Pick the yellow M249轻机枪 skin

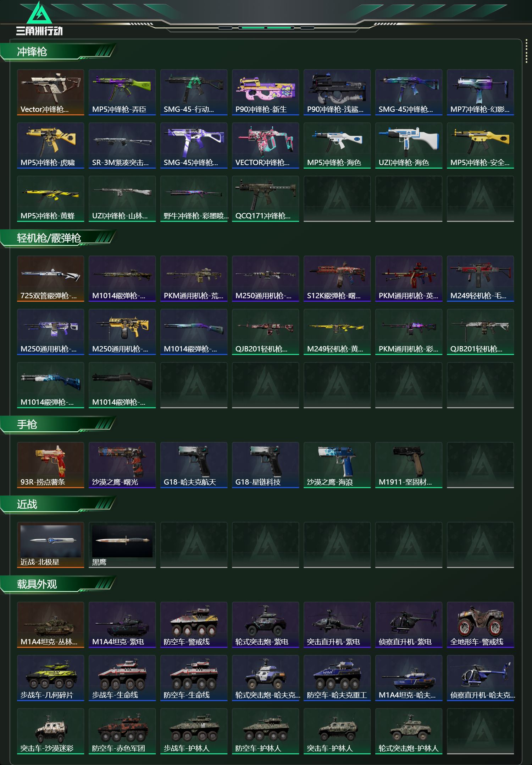(337, 332)
